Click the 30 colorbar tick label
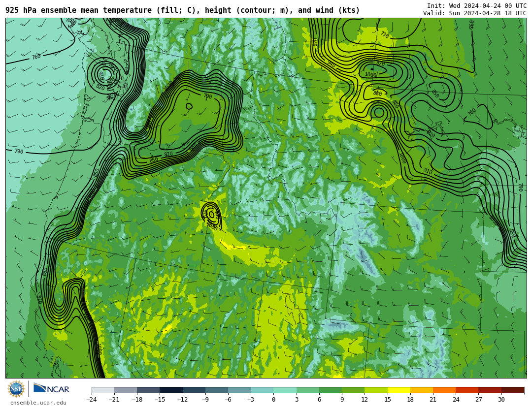The width and height of the screenshot is (532, 409). (x=501, y=400)
